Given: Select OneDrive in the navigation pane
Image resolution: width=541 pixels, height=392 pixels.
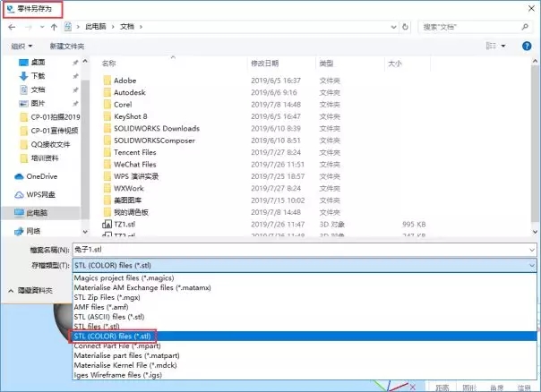Looking at the screenshot, I should tap(41, 176).
